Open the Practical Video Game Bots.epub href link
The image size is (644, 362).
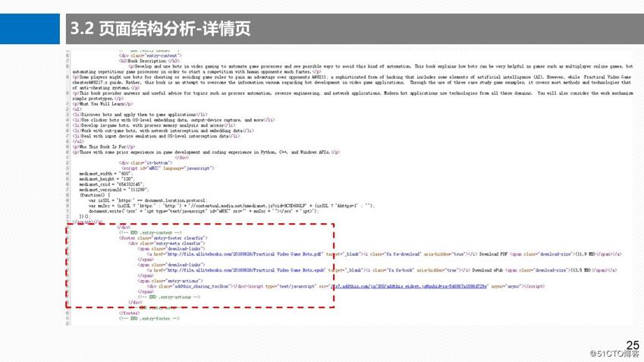pos(246,270)
